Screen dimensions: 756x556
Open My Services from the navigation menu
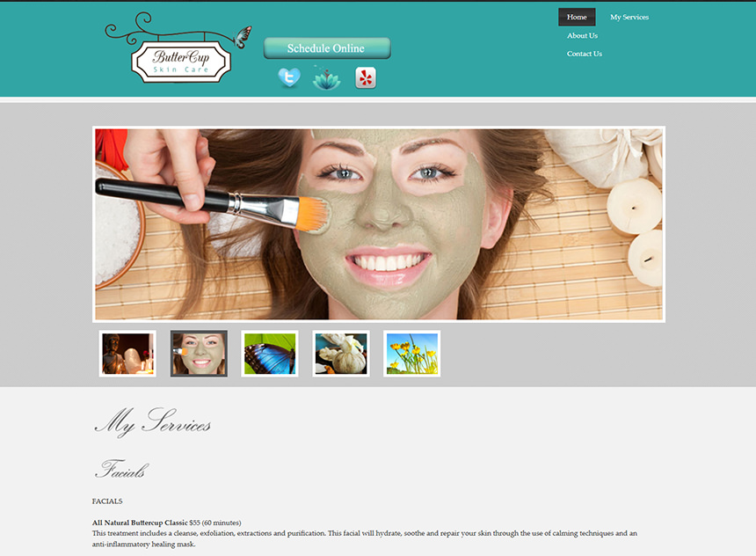[629, 17]
